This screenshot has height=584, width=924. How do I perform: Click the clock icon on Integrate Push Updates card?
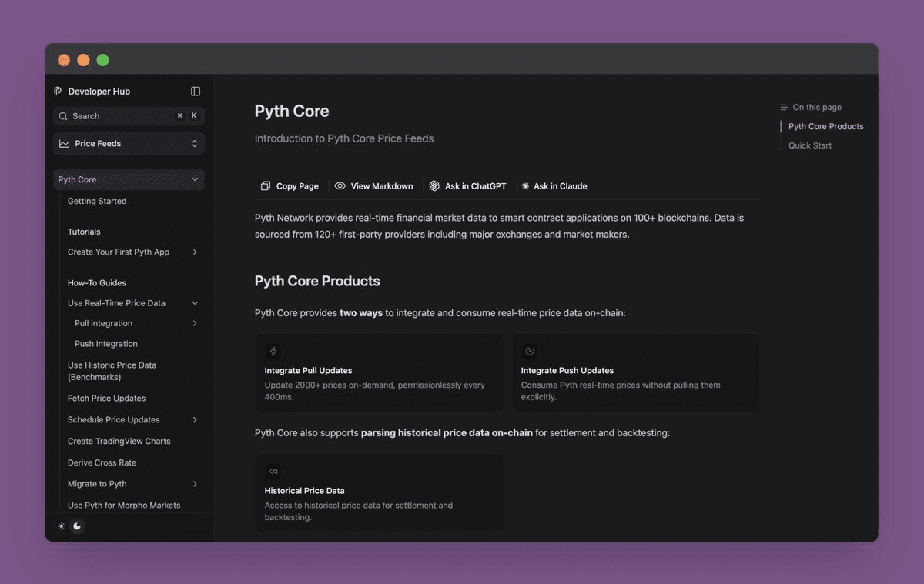click(x=529, y=350)
